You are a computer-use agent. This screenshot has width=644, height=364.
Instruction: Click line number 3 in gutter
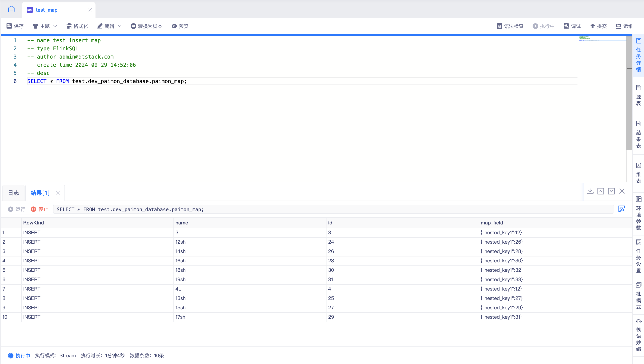(15, 57)
